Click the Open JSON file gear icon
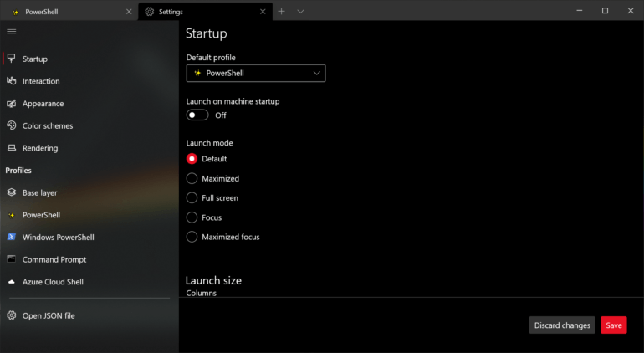This screenshot has height=353, width=644. coord(12,315)
